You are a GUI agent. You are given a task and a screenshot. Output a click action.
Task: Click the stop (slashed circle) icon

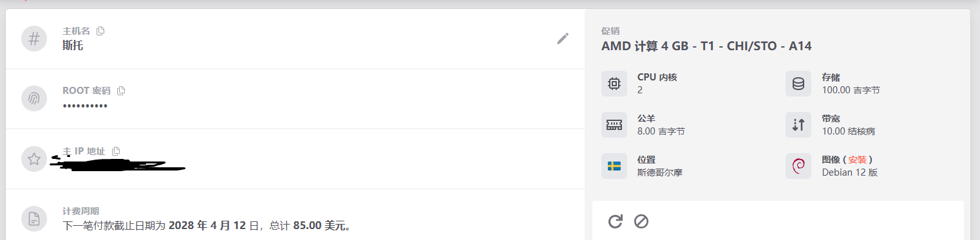tap(641, 221)
